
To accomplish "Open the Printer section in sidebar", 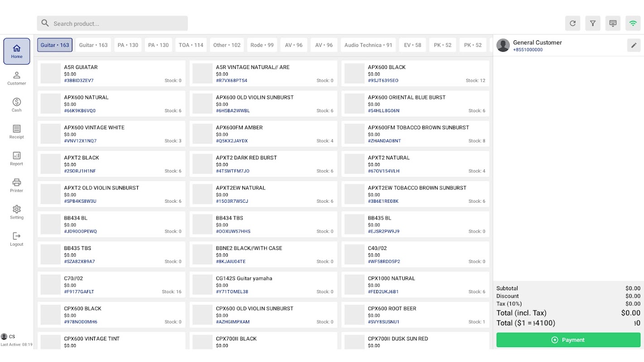I will (17, 186).
